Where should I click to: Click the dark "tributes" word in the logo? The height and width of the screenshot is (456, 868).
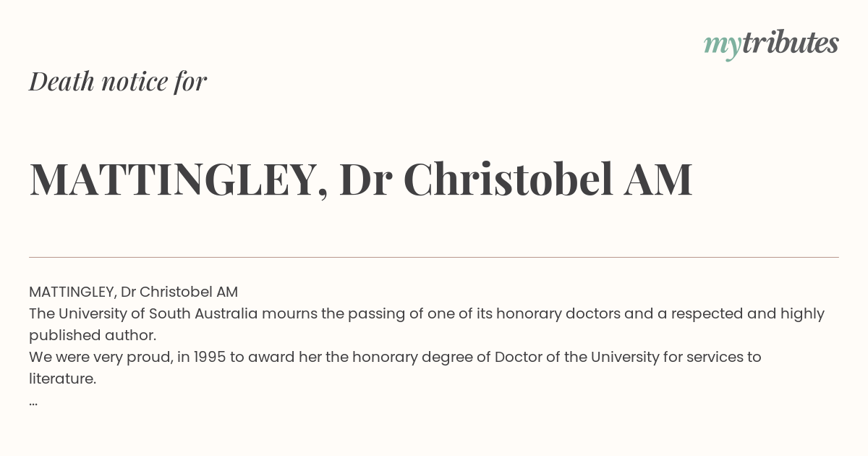790,43
